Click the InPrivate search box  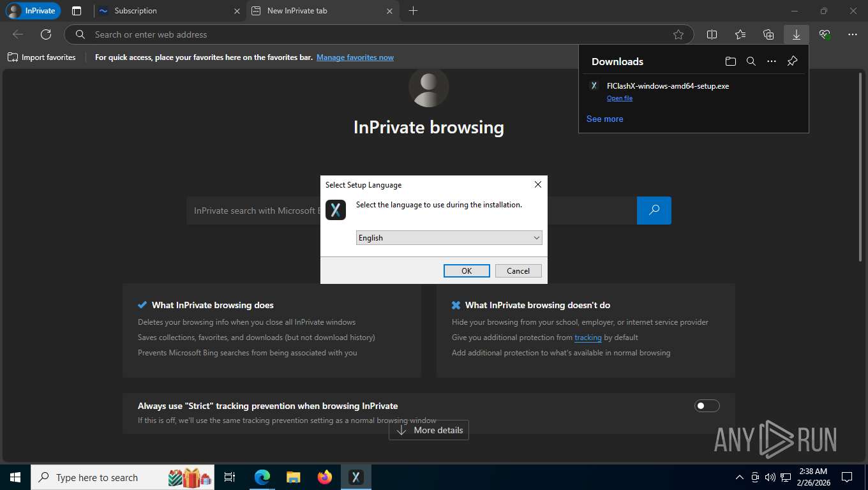click(x=412, y=211)
